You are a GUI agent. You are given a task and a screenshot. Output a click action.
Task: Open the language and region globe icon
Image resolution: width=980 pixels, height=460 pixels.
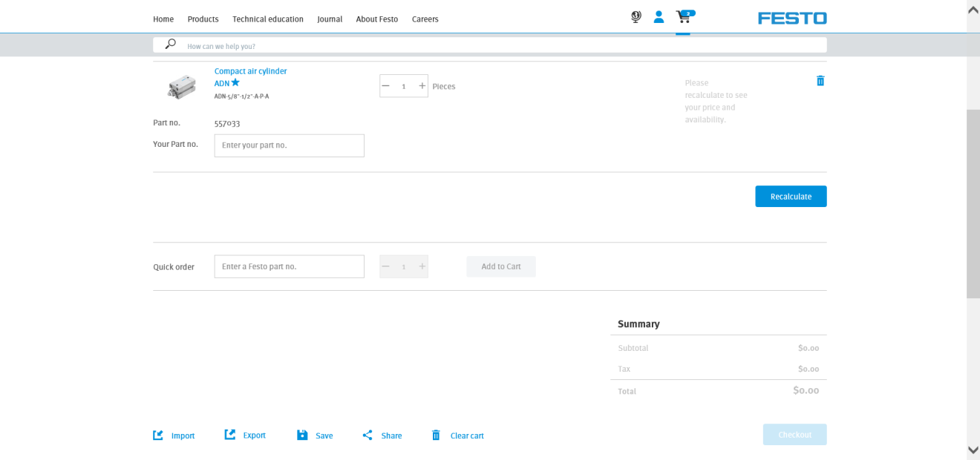(636, 16)
